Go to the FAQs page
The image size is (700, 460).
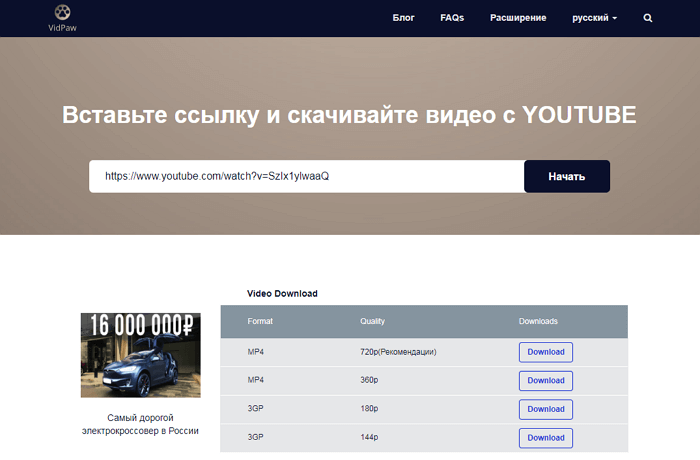pos(452,18)
